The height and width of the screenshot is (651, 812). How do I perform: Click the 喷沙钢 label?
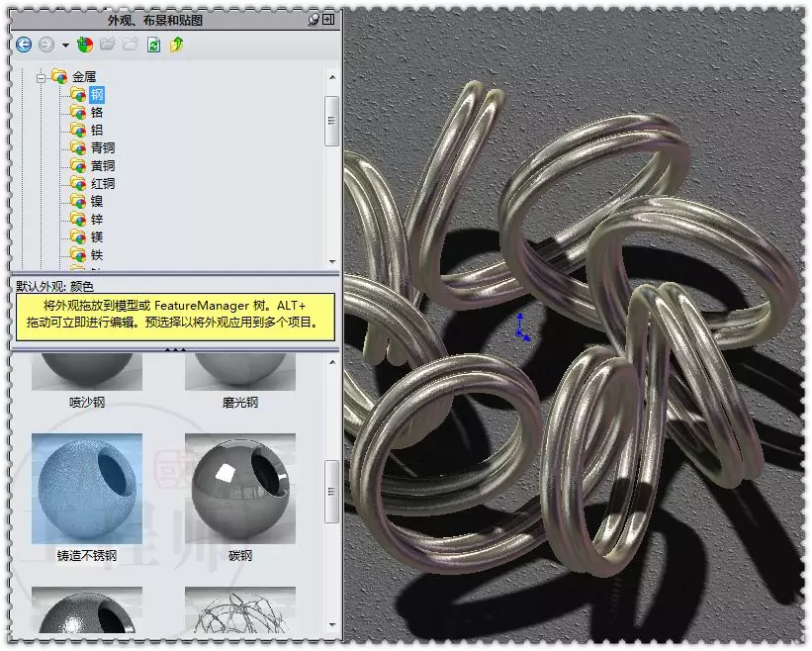(87, 403)
